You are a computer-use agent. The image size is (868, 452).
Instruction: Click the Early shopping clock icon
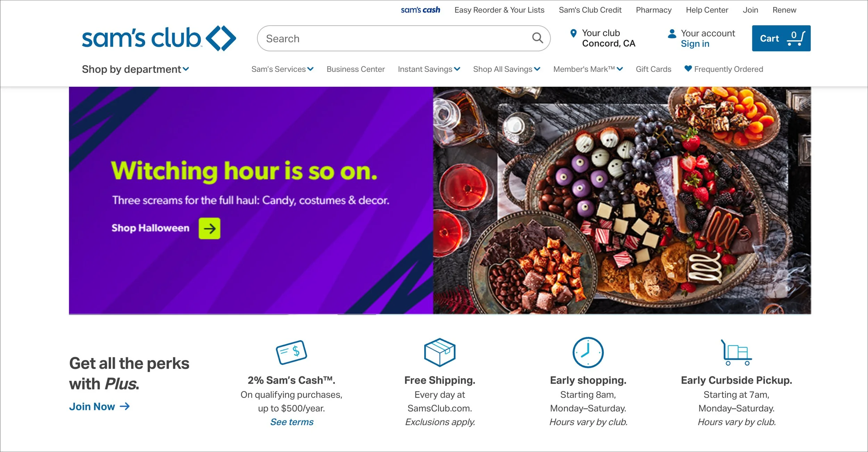588,352
